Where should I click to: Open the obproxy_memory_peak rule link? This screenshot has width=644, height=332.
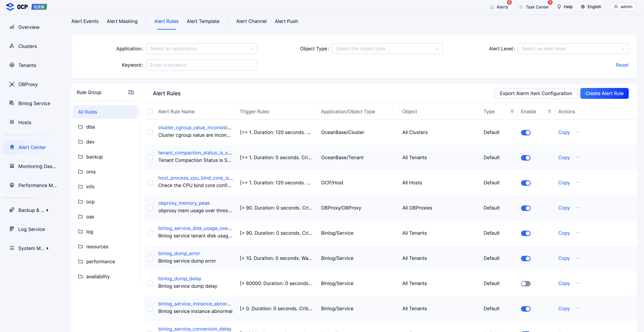pos(184,203)
